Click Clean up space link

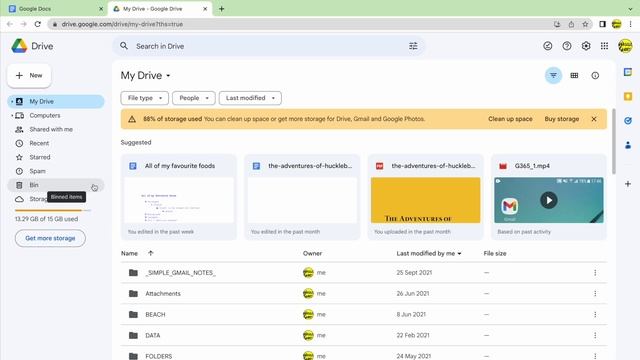[510, 119]
